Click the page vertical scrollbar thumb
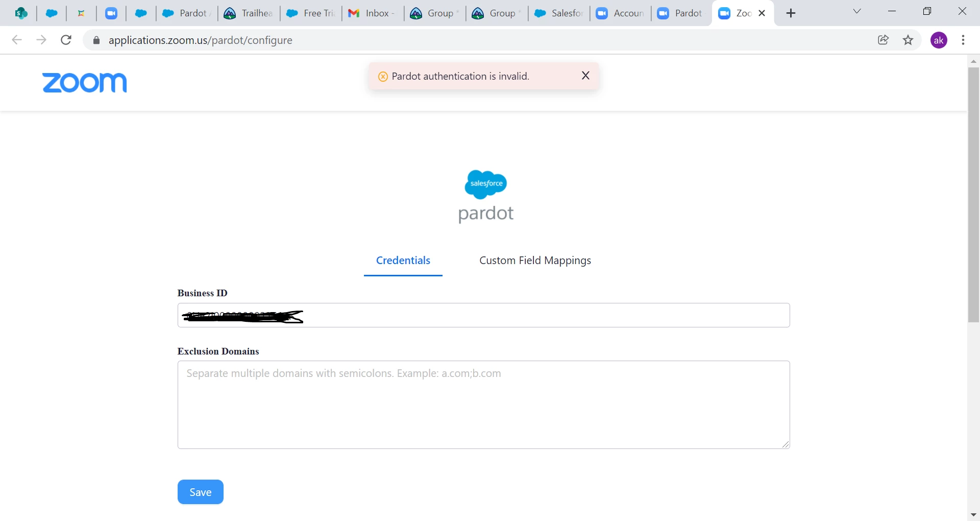This screenshot has width=980, height=521. (x=973, y=195)
